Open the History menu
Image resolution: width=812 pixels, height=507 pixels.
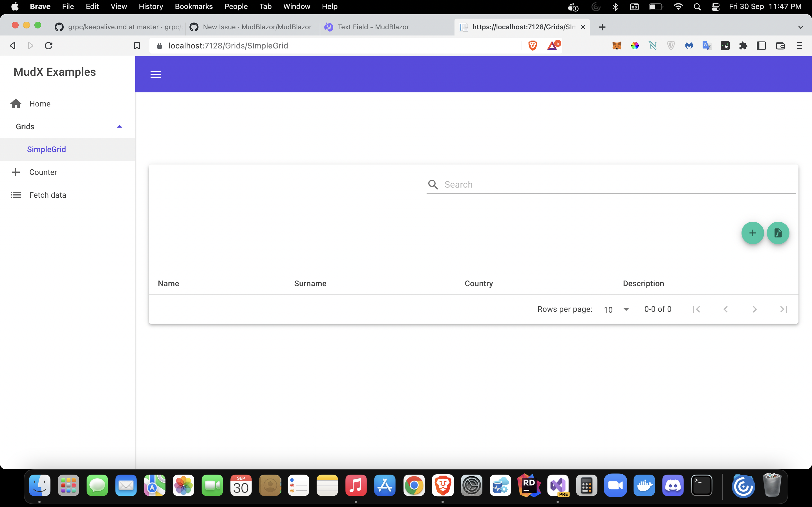150,6
